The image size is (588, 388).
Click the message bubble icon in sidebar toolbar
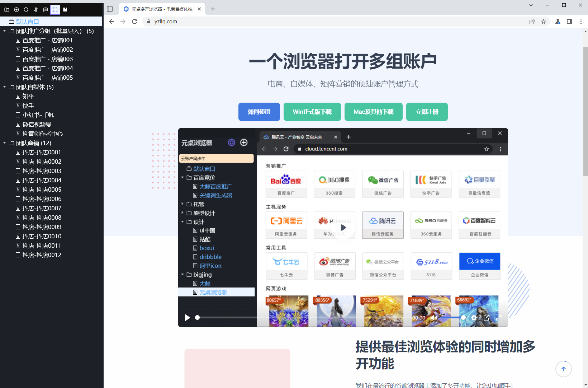(x=46, y=10)
